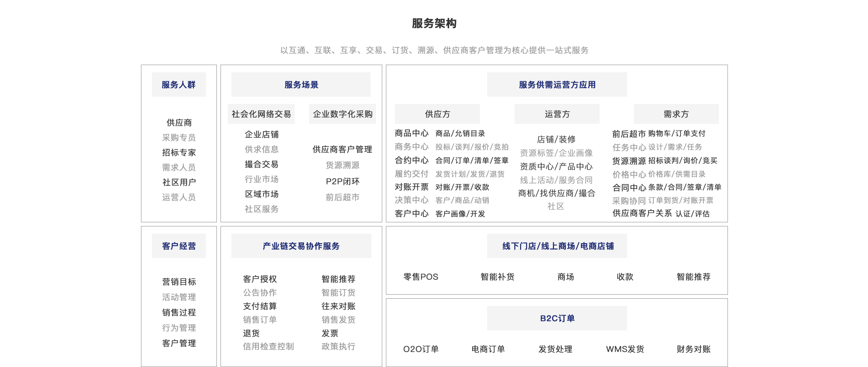Click the 智能补货 item
This screenshot has width=868, height=367.
point(497,277)
